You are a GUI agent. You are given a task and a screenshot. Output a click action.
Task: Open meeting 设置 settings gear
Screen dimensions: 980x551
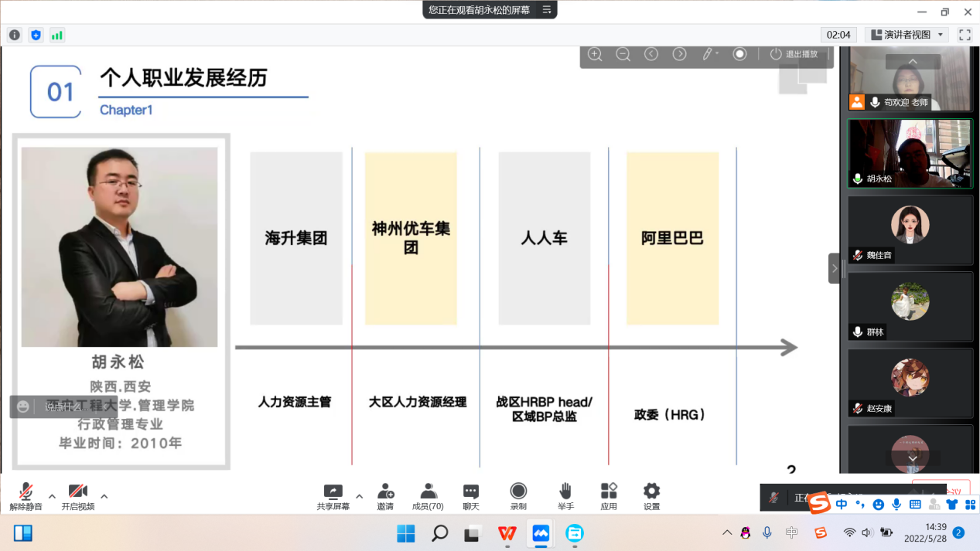tap(651, 492)
